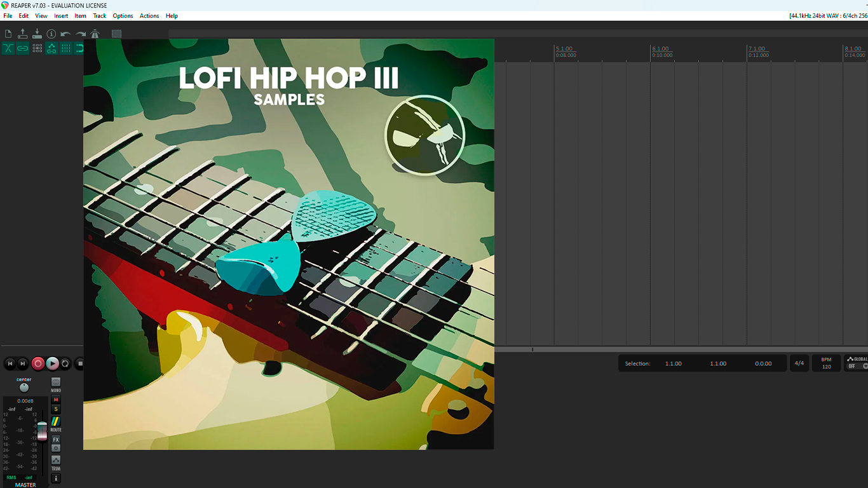The width and height of the screenshot is (868, 488).
Task: Click master track info icon
Action: tap(56, 478)
